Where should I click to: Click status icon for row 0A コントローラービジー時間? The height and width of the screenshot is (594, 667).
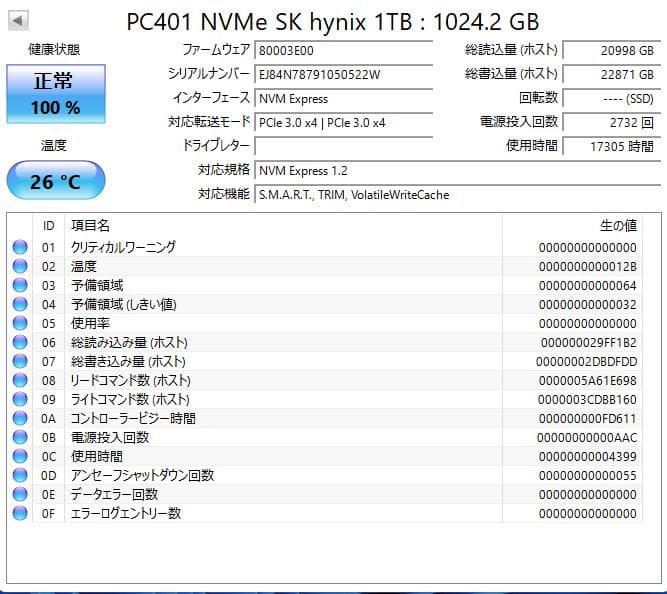click(x=20, y=418)
